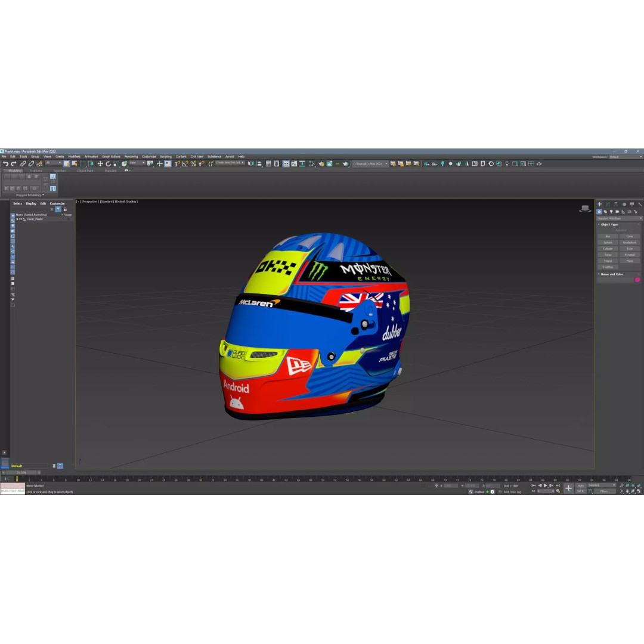The image size is (644, 644).
Task: Click the Auto key button
Action: [581, 485]
